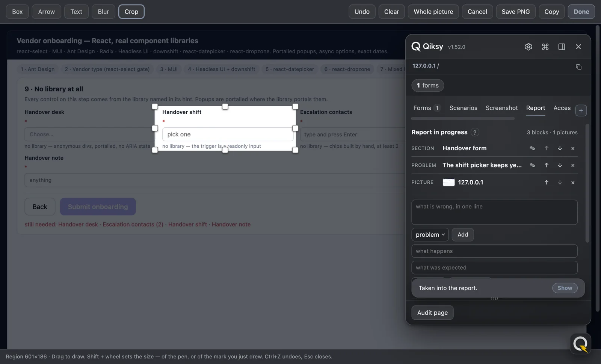Switch to the Scenarios tab

tap(463, 108)
